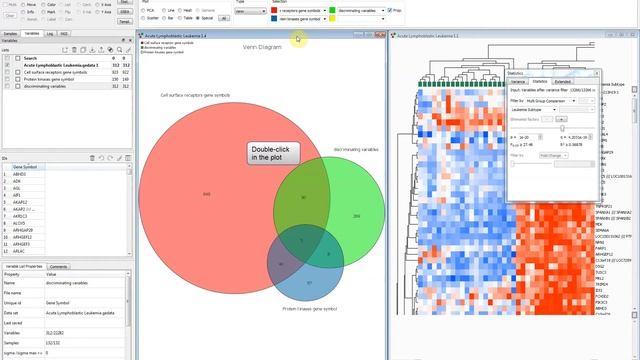
Task: Click the redo arrow in IDs panel toolbar
Action: pos(110,158)
